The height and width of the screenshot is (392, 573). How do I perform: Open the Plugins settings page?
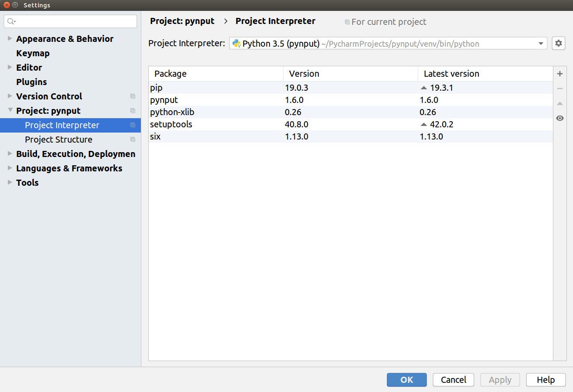[31, 82]
